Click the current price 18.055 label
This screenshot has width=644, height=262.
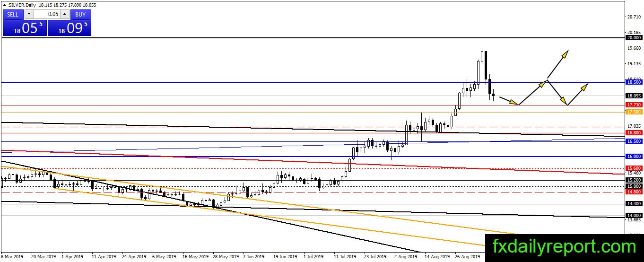point(634,95)
